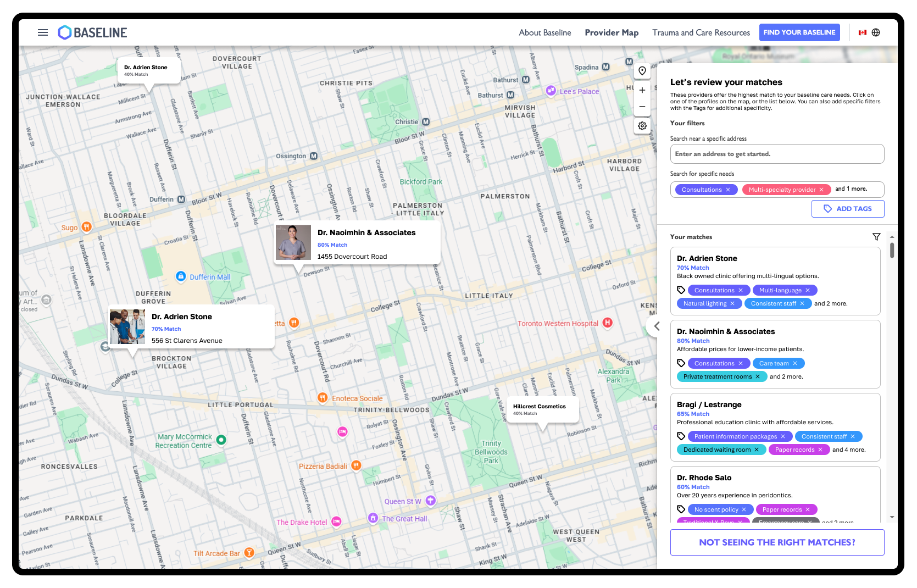Click matches list scrollbar thumb
This screenshot has width=917, height=588.
click(x=892, y=251)
